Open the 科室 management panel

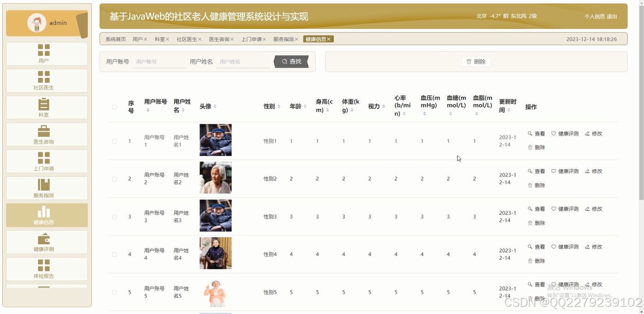pyautogui.click(x=47, y=108)
